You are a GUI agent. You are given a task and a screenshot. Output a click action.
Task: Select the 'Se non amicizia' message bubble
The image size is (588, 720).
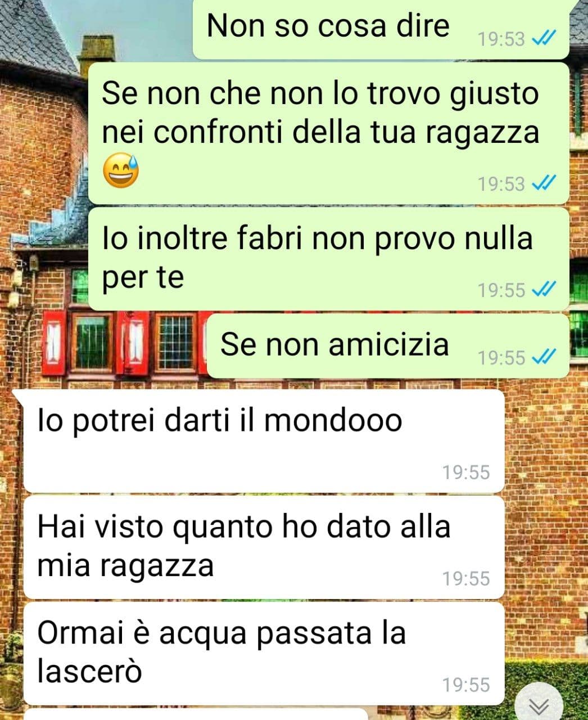(x=388, y=345)
